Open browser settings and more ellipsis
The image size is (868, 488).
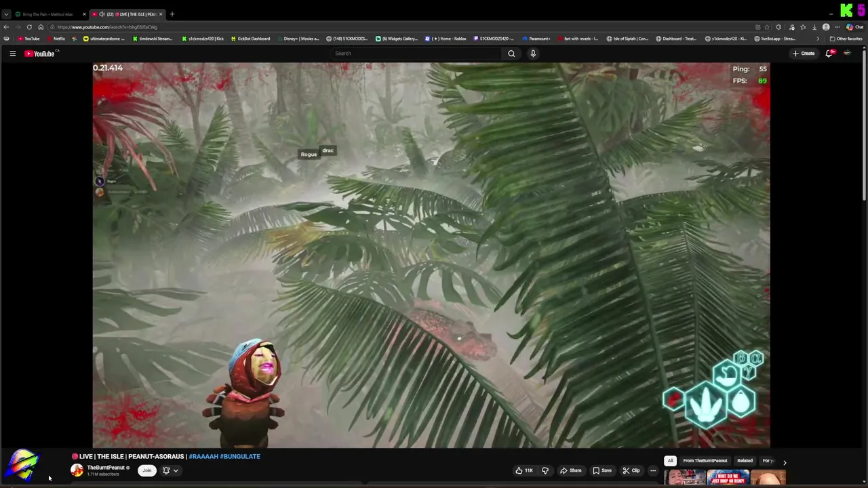837,27
